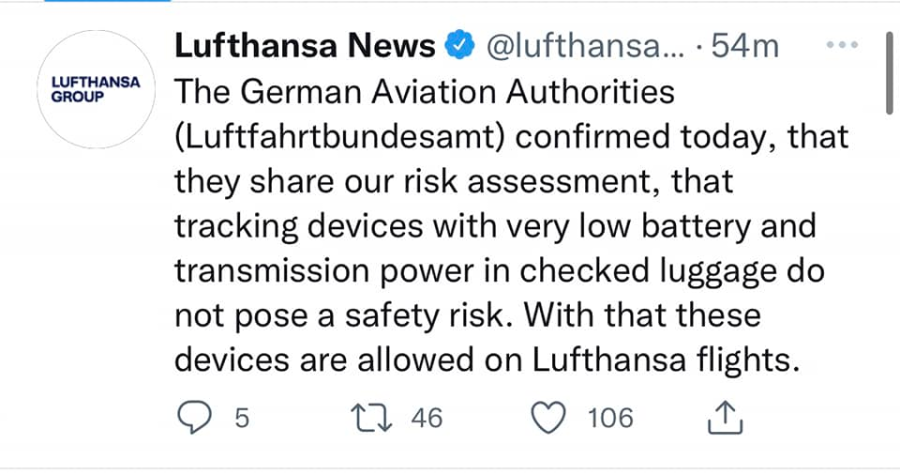900x475 pixels.
Task: Click the scrollbar thumb on the right edge
Action: click(x=888, y=72)
